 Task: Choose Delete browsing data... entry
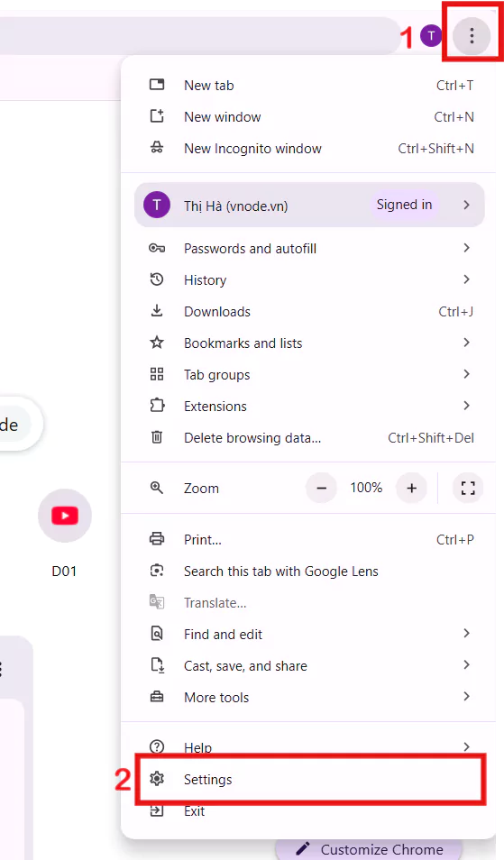click(x=309, y=438)
